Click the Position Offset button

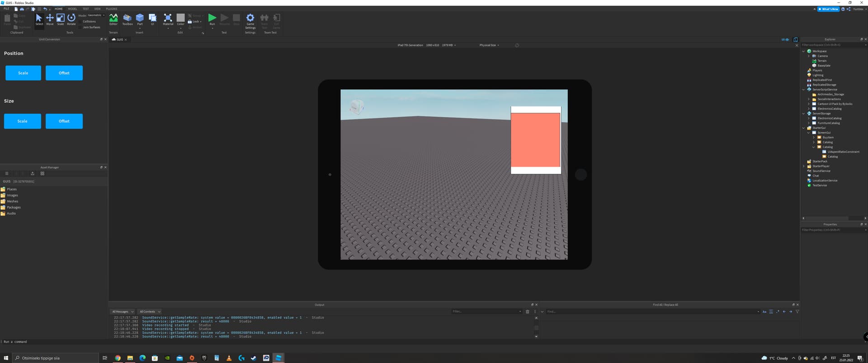(64, 73)
